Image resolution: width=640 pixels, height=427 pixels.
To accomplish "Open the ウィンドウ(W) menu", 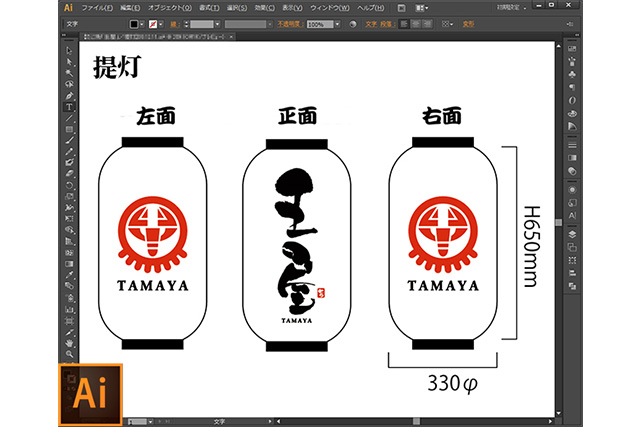I will click(330, 8).
